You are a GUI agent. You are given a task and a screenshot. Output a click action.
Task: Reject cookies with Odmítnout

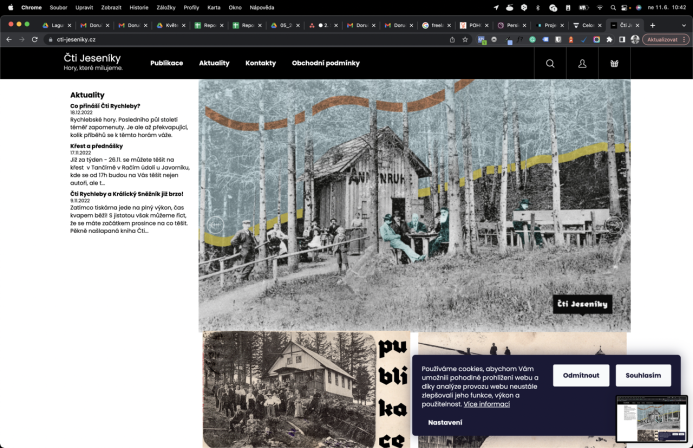pos(581,375)
